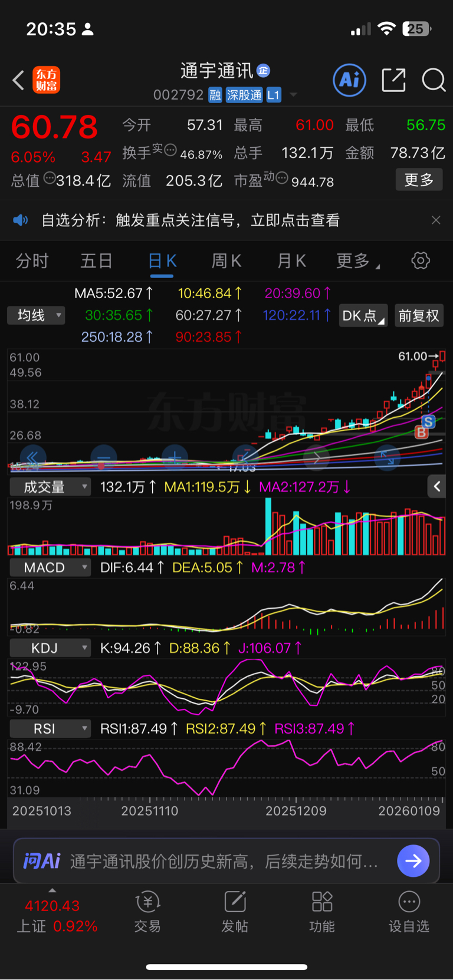The height and width of the screenshot is (980, 453).
Task: Tap the 30:35.65 green MA value
Action: click(x=119, y=315)
